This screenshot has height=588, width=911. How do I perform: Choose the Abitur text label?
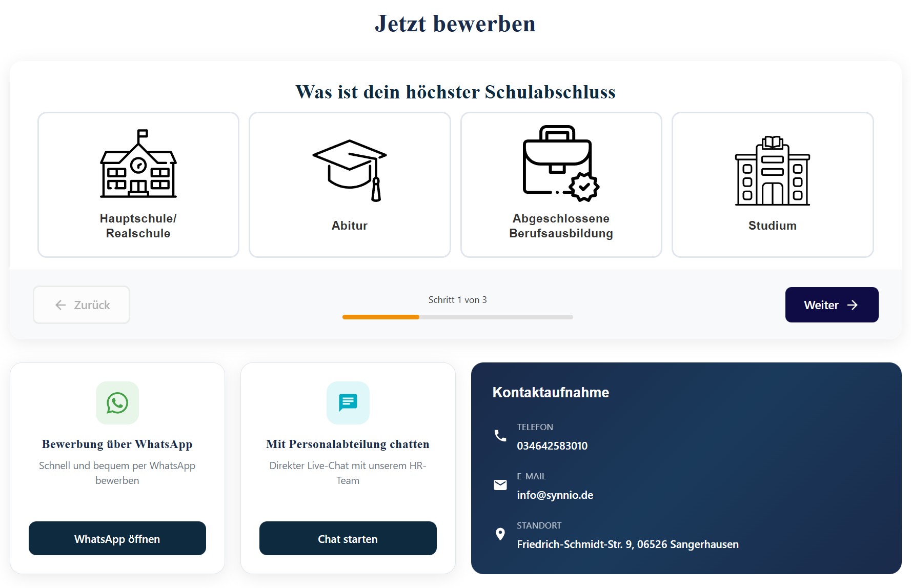click(350, 226)
